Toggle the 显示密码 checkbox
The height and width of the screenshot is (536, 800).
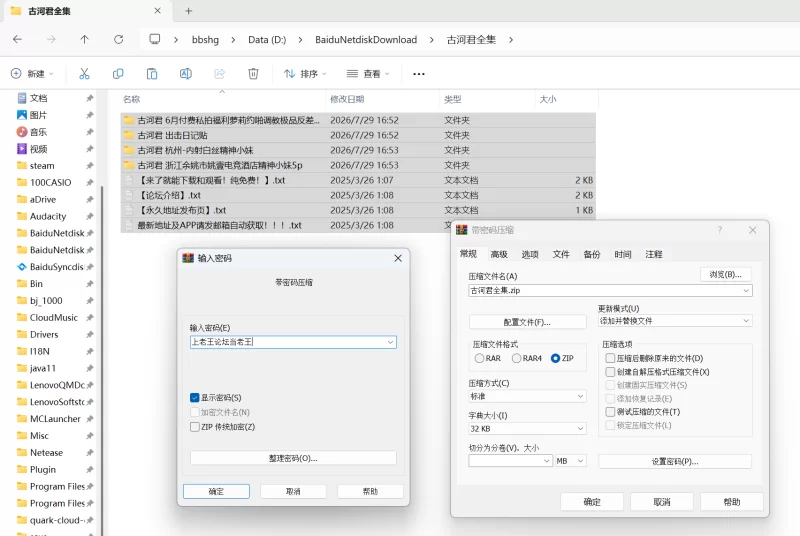pos(195,397)
